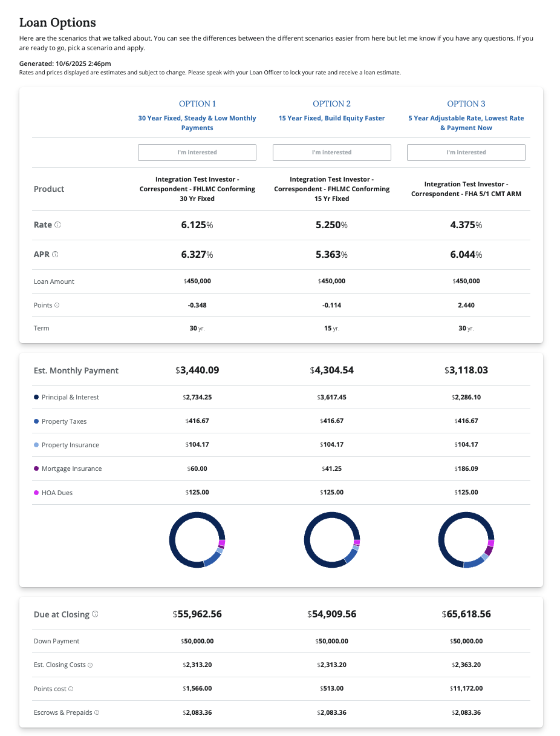Screen dimensions: 560x736
Task: Click the Mortgage Insurance legend dot
Action: click(36, 468)
